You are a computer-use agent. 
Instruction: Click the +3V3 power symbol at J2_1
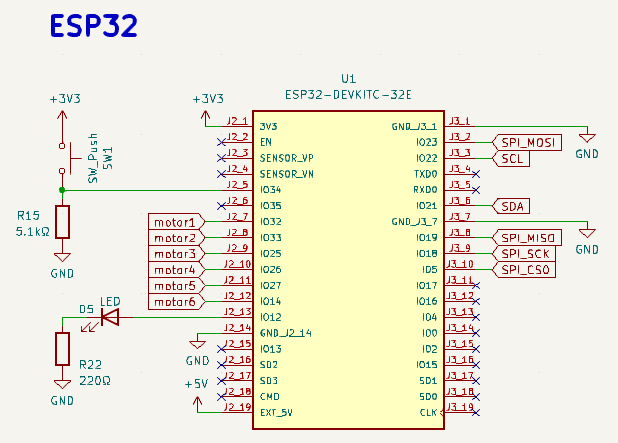tap(205, 115)
